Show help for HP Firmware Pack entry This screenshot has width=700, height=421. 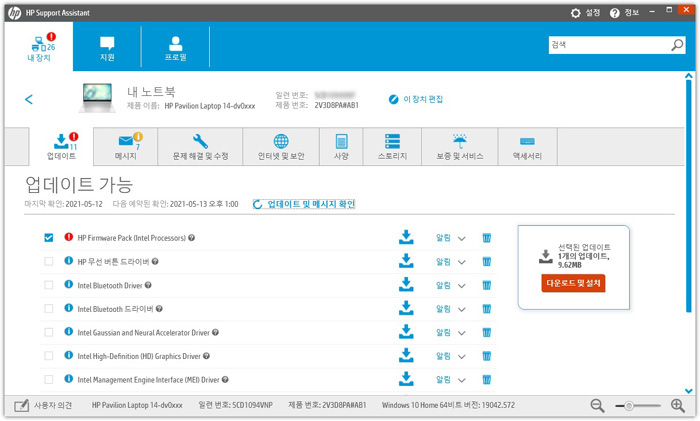click(192, 238)
